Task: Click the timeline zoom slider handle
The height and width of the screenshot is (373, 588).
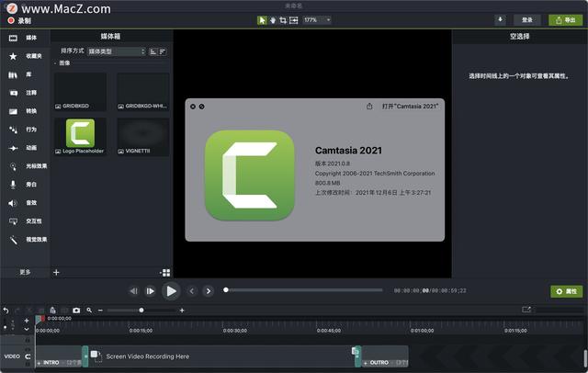Action: pyautogui.click(x=141, y=310)
